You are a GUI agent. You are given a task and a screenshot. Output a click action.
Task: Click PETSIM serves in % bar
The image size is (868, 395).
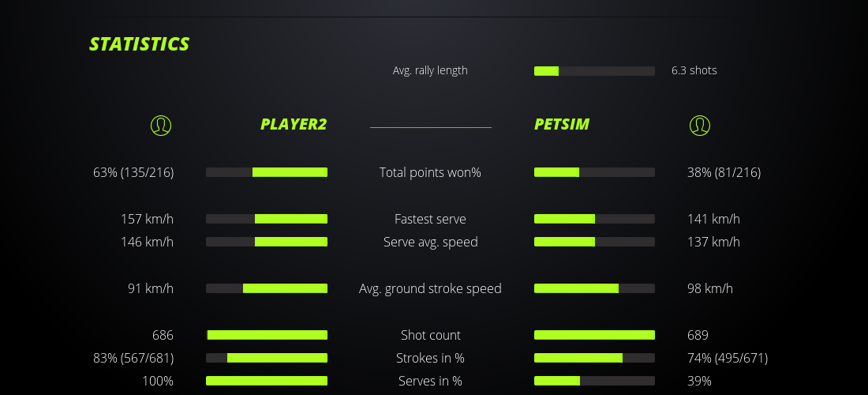594,381
